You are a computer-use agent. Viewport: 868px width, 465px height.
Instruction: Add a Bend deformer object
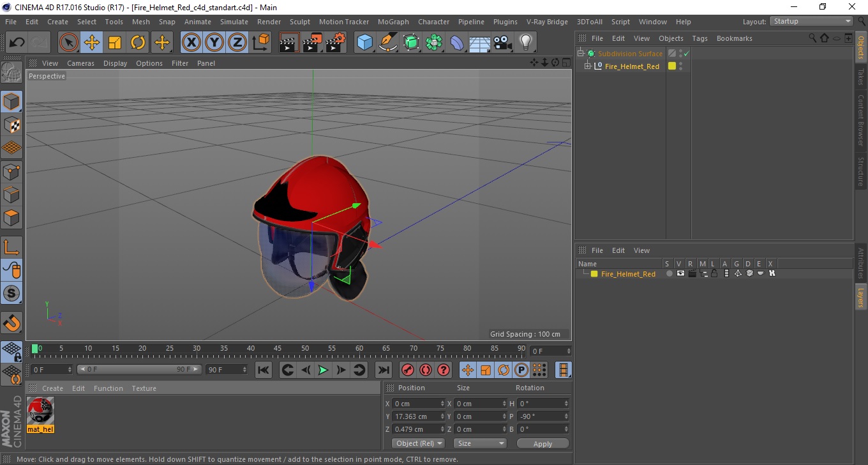pyautogui.click(x=457, y=43)
